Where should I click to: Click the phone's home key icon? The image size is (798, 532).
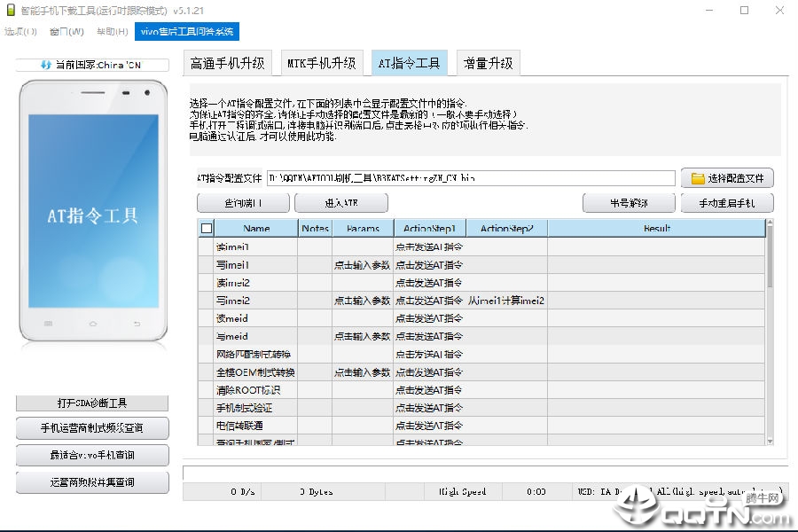[x=92, y=324]
